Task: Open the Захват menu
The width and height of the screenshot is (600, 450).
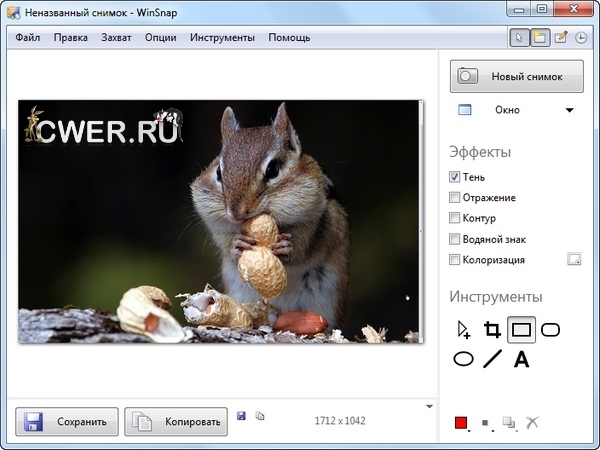Action: coord(122,38)
